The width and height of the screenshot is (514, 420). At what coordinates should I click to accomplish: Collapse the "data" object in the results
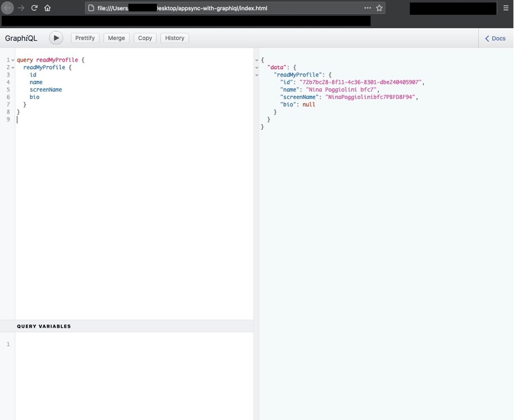pos(257,68)
